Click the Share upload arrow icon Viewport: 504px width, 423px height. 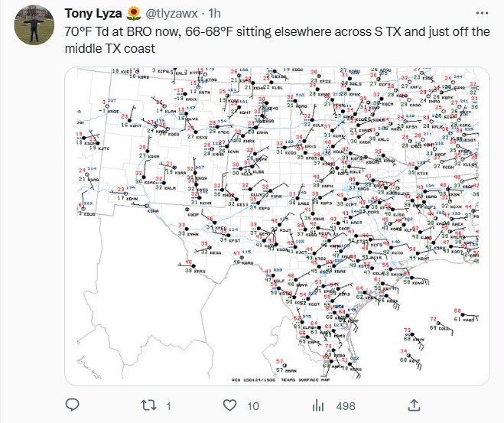click(x=414, y=405)
